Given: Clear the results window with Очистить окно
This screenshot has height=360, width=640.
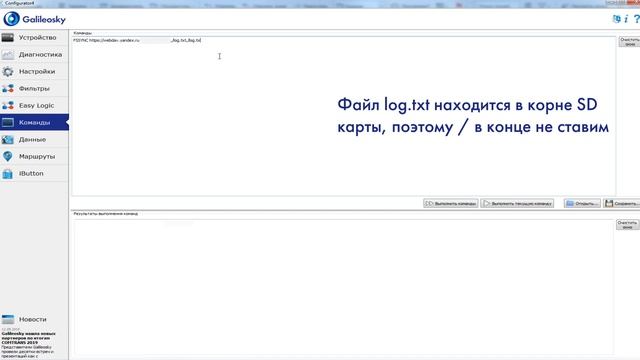Looking at the screenshot, I should (x=628, y=225).
